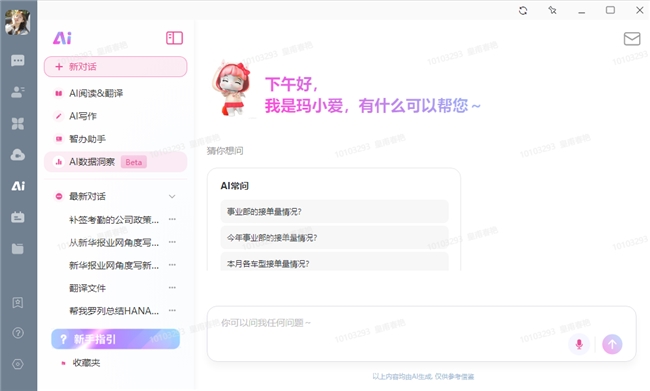Click the microphone voice input icon
This screenshot has height=391, width=650.
tap(579, 344)
